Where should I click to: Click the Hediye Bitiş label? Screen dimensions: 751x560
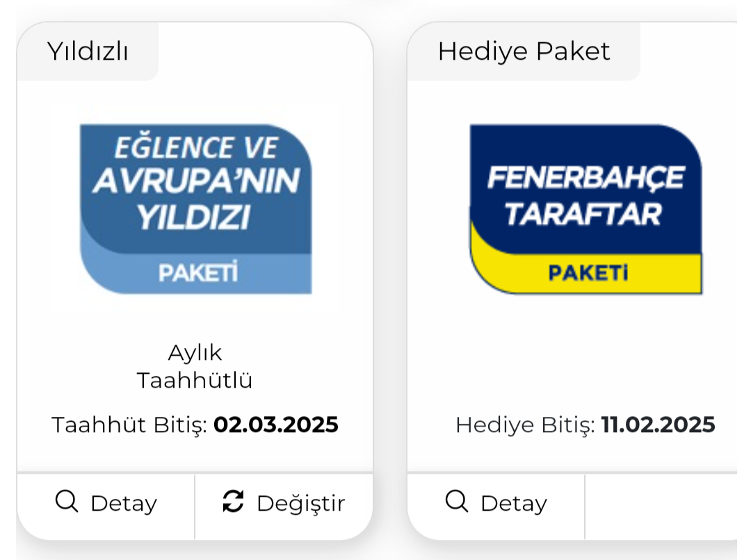point(525,425)
